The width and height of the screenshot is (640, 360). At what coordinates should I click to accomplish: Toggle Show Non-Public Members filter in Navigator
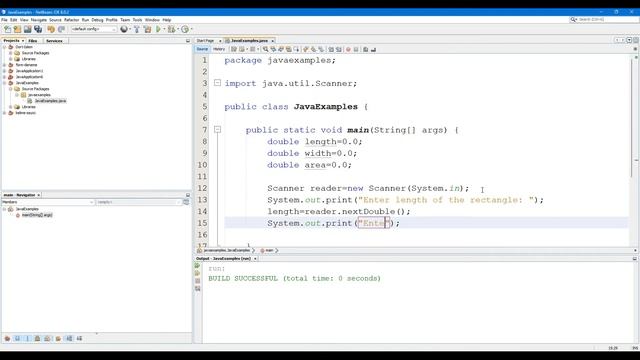(x=38, y=338)
